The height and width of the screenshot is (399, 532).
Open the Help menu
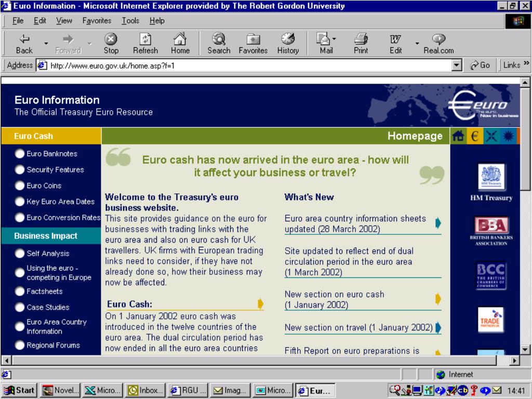pos(157,21)
